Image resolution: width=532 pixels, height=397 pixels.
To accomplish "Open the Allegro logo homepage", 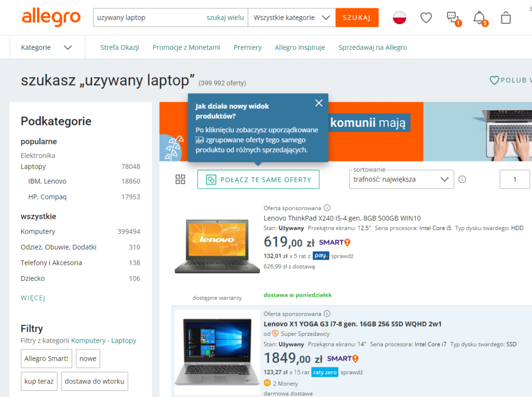I will pos(51,17).
